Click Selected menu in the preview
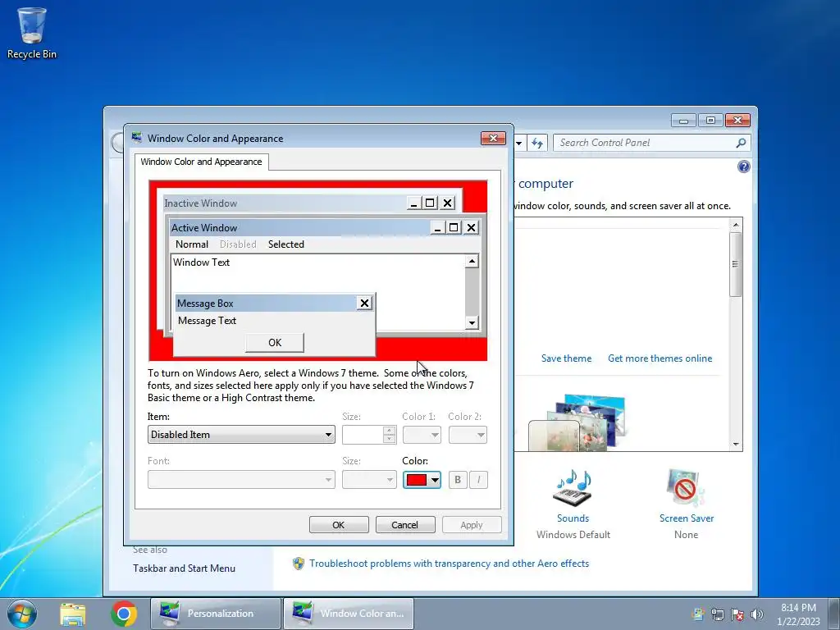This screenshot has height=630, width=840. (286, 244)
